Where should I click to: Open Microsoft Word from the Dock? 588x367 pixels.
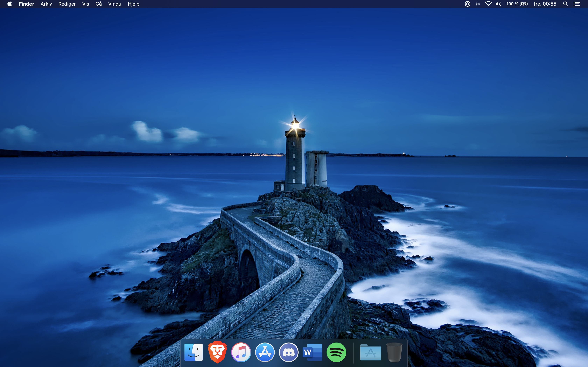click(x=313, y=352)
